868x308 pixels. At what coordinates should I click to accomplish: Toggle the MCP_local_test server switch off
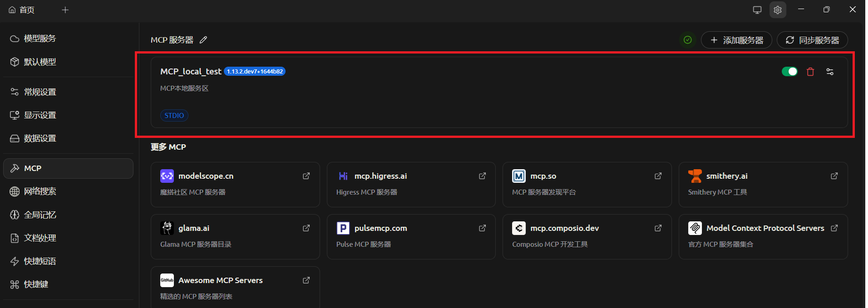[789, 72]
